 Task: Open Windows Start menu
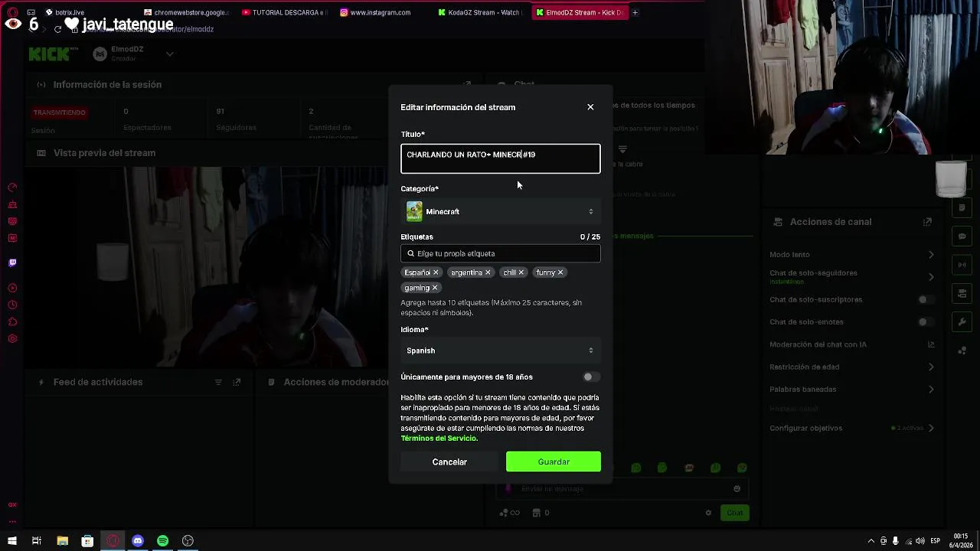click(x=12, y=541)
